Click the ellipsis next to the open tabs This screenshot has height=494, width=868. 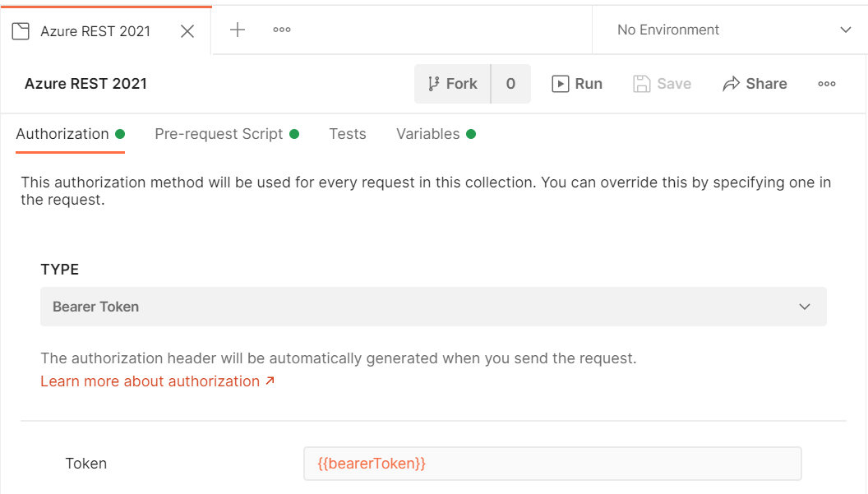tap(281, 30)
